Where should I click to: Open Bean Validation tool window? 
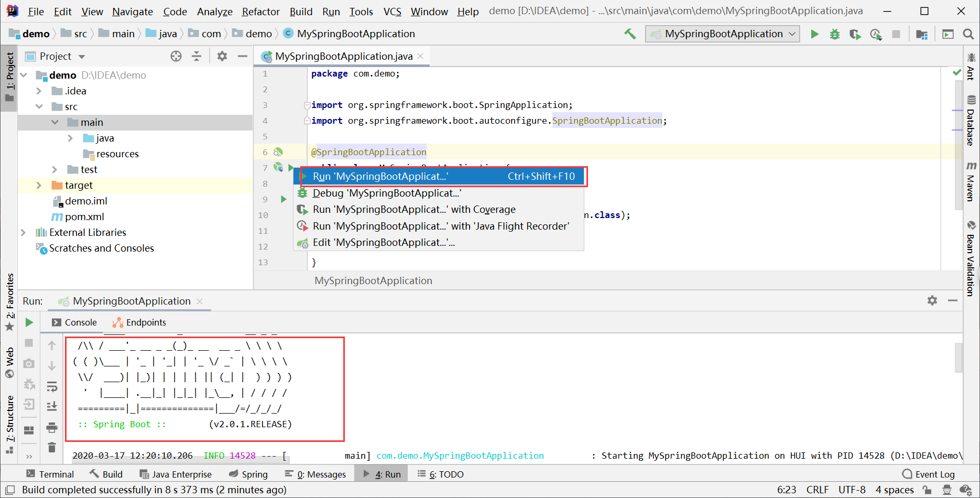pos(971,259)
